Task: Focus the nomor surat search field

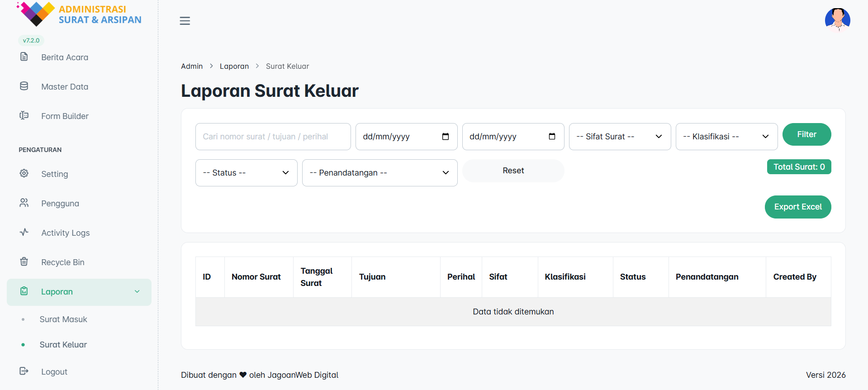Action: click(273, 137)
